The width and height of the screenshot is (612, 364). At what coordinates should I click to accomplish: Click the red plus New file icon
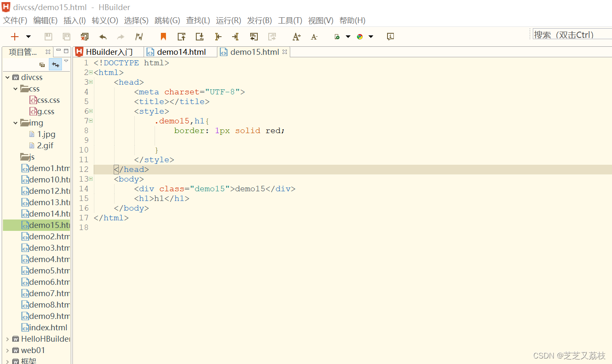15,37
